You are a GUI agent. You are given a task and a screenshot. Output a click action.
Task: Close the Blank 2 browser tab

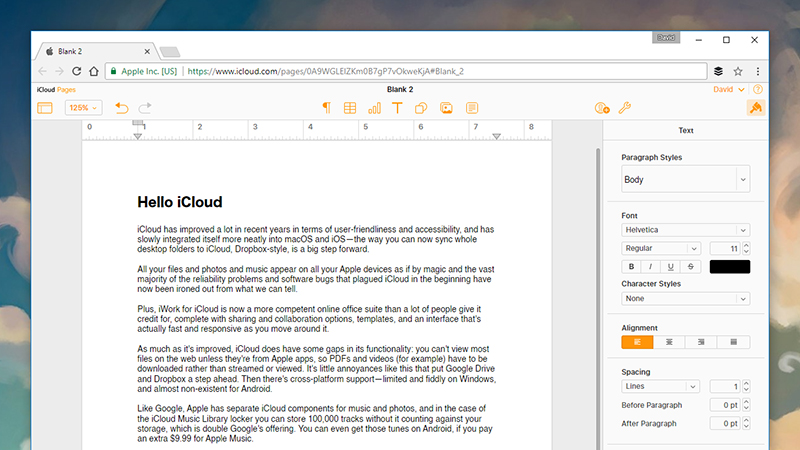[147, 52]
